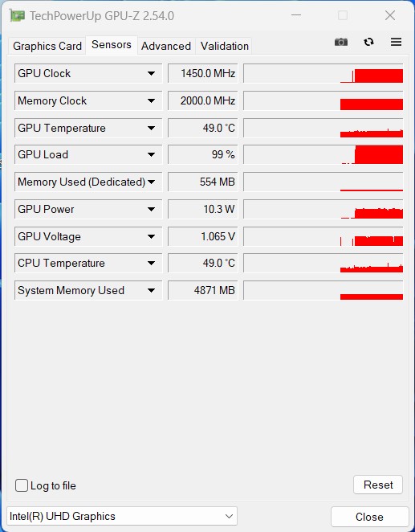Expand the Memory Used (Dedicated) dropdown
415x532 pixels.
[x=151, y=182]
